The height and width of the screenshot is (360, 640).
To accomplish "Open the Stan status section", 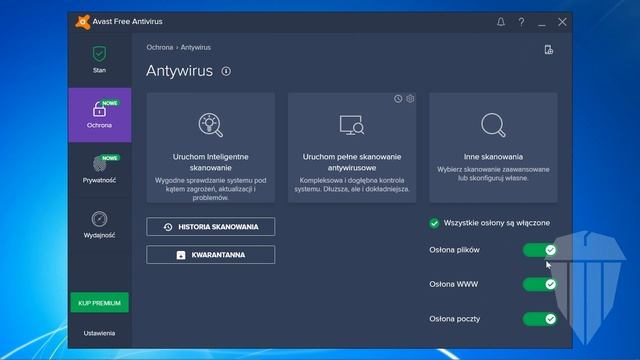I will (x=99, y=60).
